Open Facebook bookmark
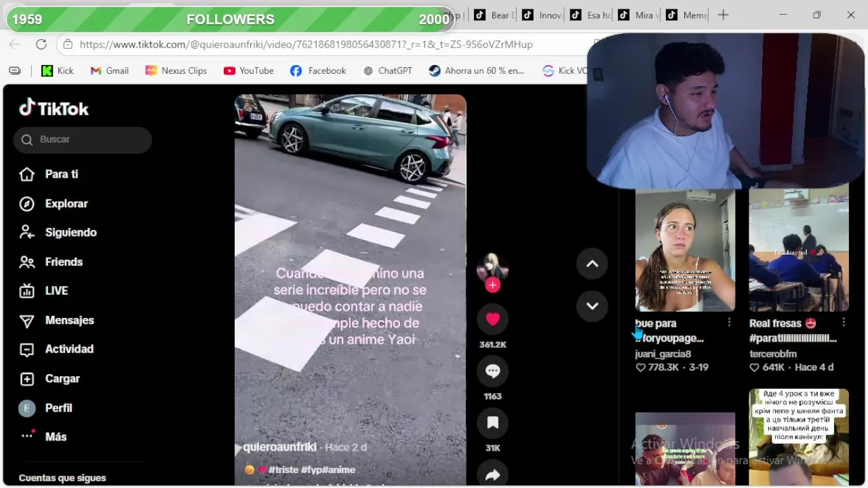This screenshot has height=488, width=868. pyautogui.click(x=318, y=70)
